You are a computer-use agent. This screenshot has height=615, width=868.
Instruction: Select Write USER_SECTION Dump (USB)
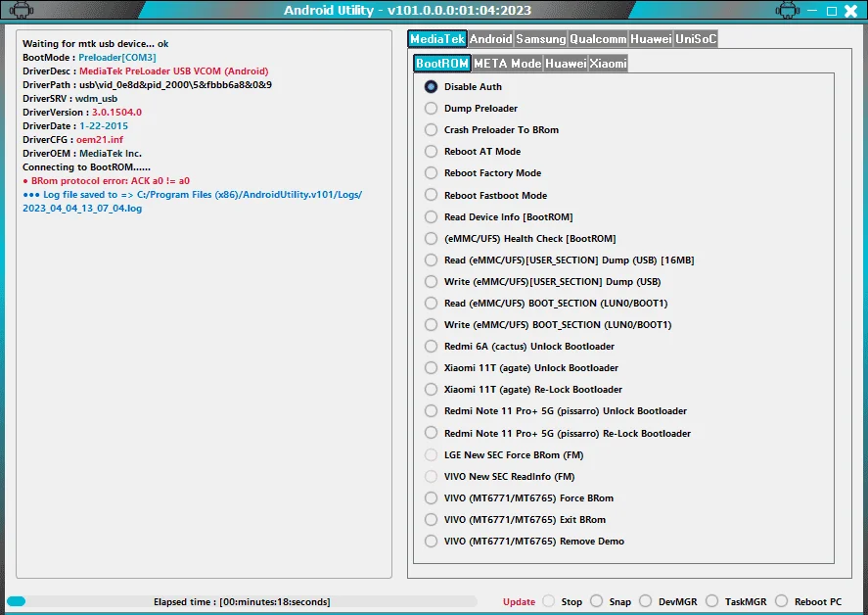click(x=431, y=282)
